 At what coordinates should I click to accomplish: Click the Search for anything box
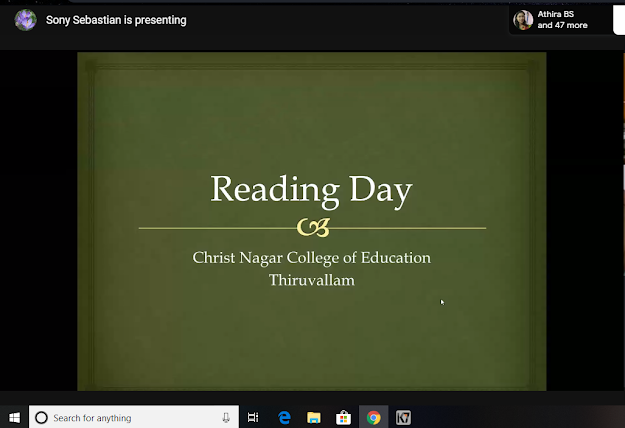(x=134, y=417)
